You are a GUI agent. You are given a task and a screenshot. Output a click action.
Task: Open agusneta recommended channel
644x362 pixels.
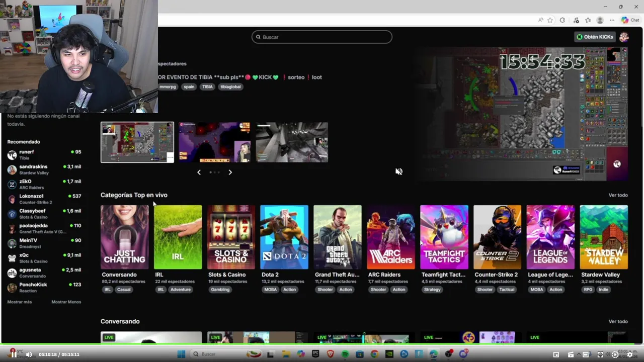(x=44, y=273)
